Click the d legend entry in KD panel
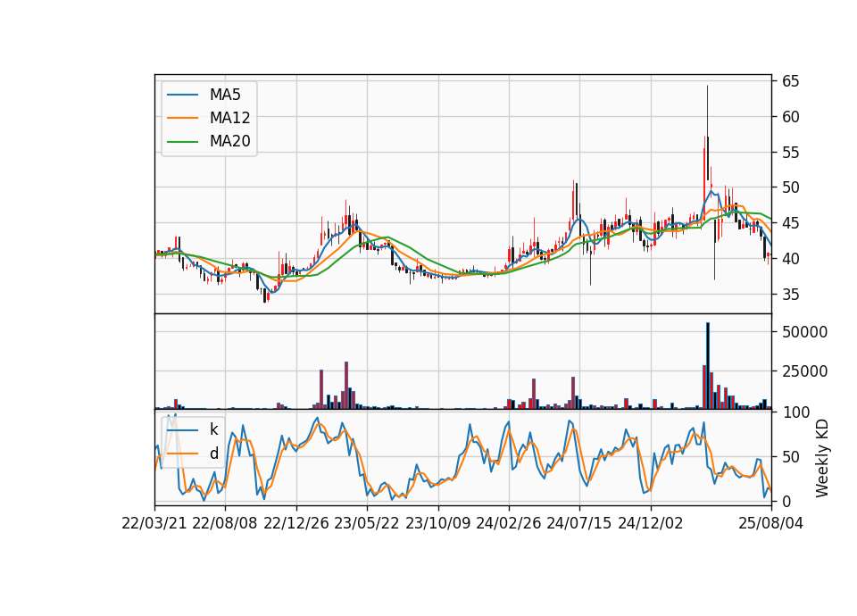The height and width of the screenshot is (616, 857). pyautogui.click(x=193, y=454)
